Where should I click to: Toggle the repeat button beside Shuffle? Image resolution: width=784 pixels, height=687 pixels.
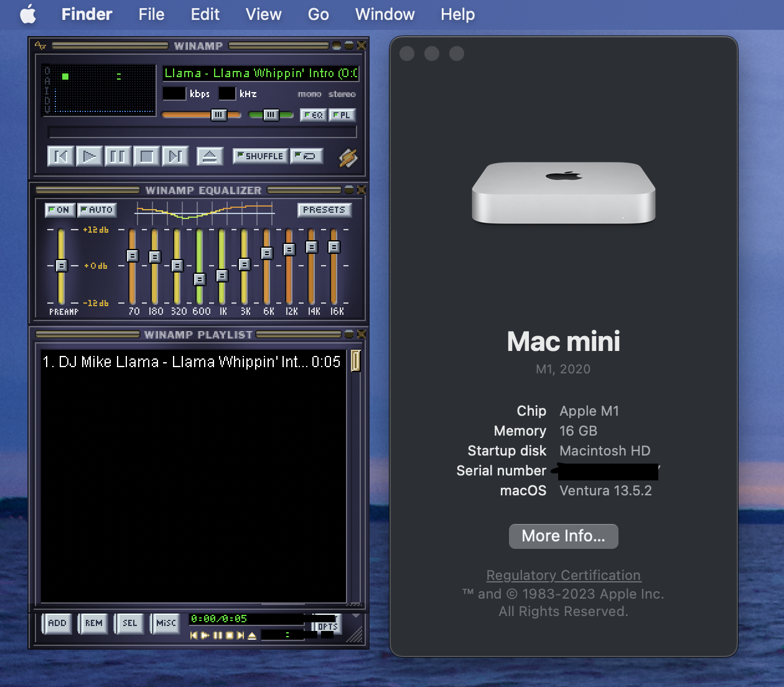307,156
